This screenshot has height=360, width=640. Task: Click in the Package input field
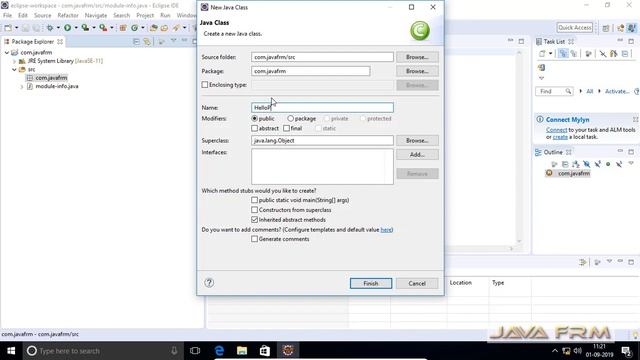(x=311, y=71)
